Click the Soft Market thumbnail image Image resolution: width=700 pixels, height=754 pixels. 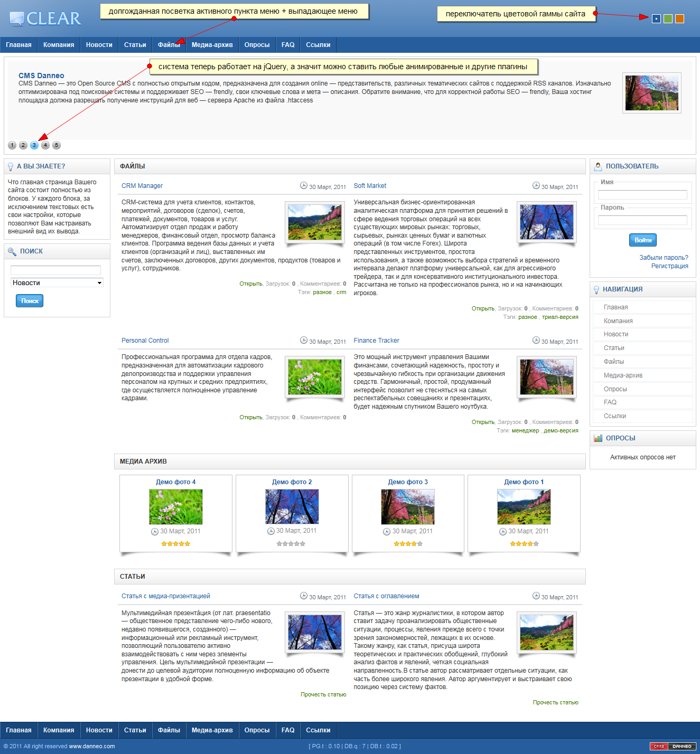click(547, 222)
